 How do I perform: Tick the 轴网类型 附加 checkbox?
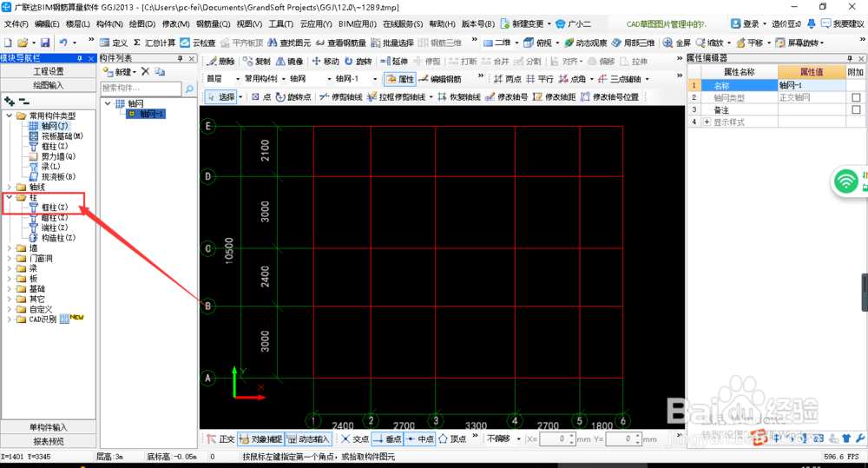point(856,97)
